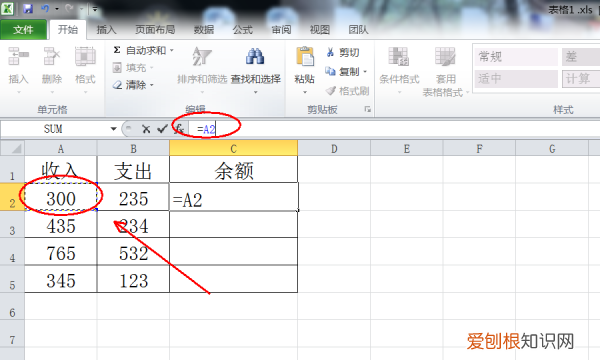
Task: Select column A header
Action: (61, 148)
